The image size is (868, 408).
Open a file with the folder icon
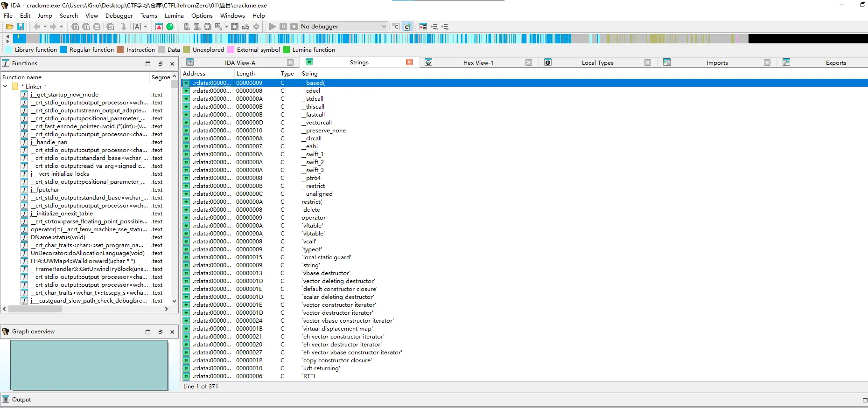pos(9,27)
